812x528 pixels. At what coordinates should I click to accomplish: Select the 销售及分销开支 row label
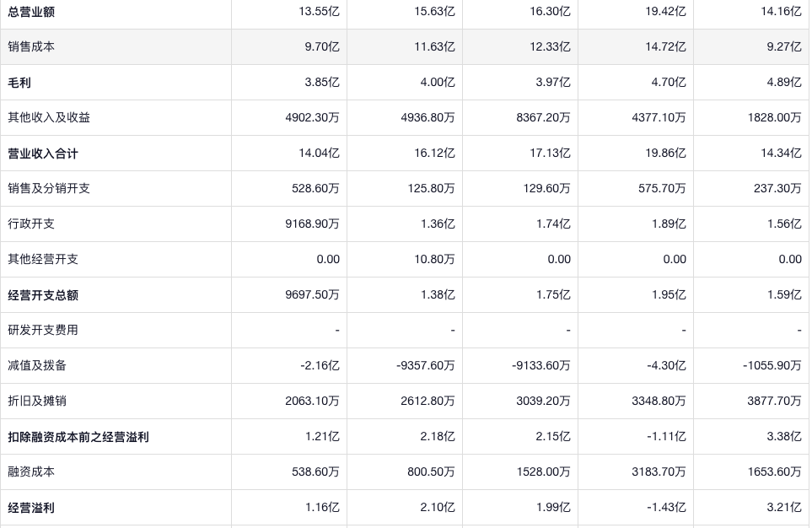tap(49, 189)
